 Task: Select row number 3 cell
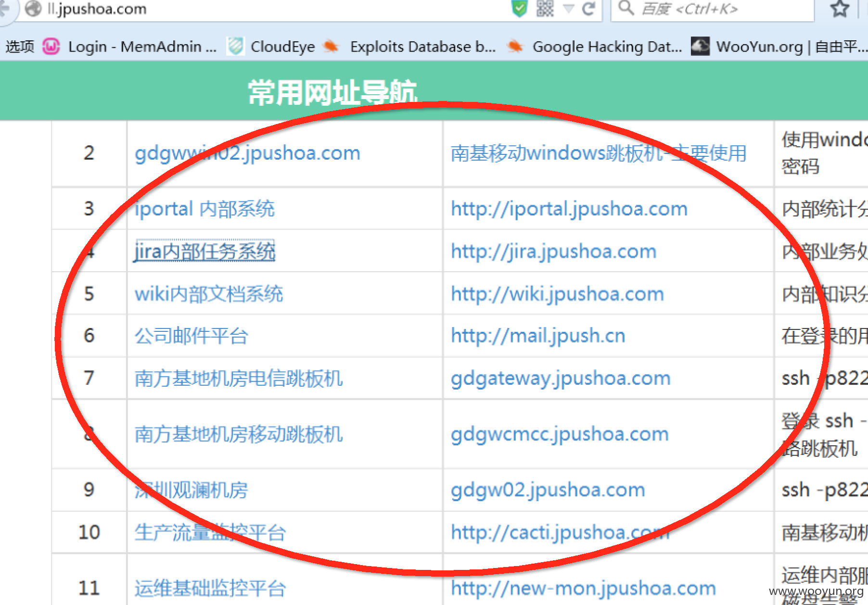tap(89, 209)
